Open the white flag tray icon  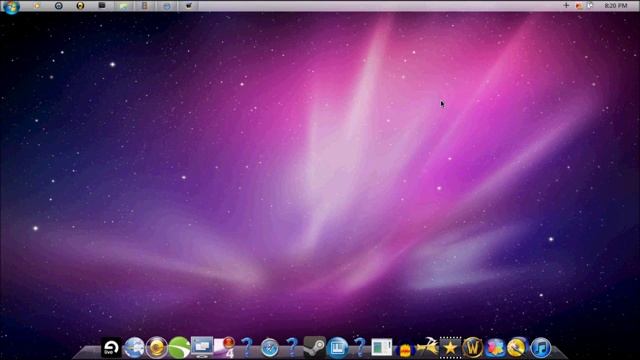click(x=590, y=5)
